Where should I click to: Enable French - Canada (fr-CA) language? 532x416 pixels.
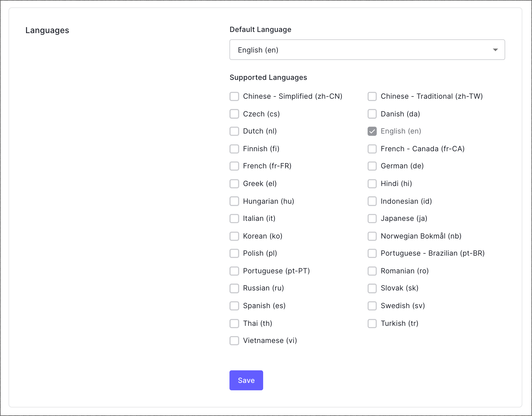tap(372, 149)
